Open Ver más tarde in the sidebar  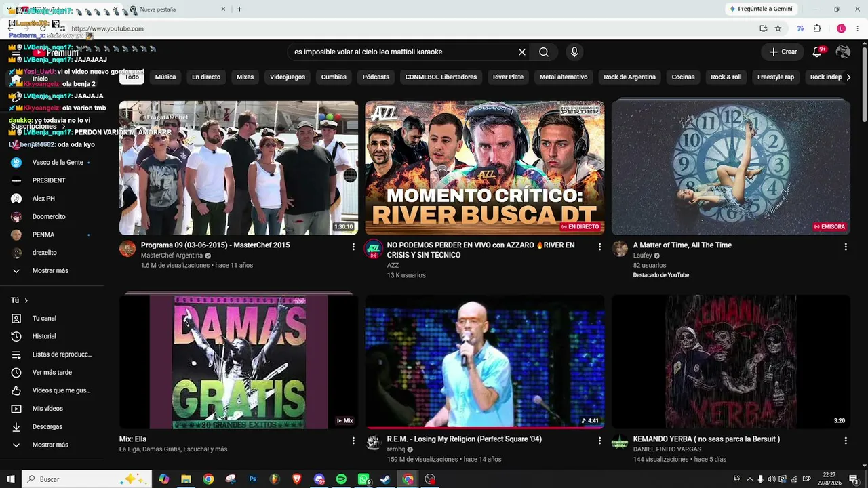tap(52, 372)
